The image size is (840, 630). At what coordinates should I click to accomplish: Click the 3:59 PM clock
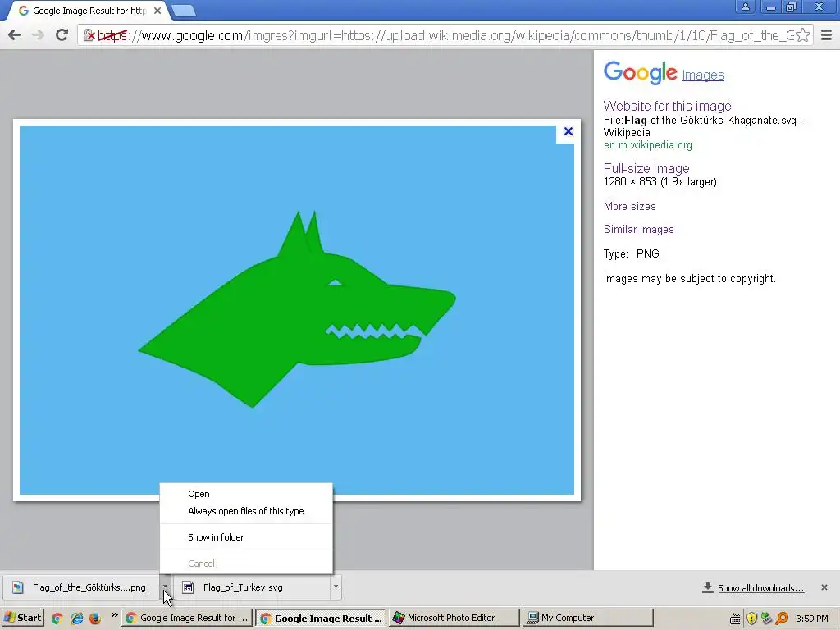812,619
